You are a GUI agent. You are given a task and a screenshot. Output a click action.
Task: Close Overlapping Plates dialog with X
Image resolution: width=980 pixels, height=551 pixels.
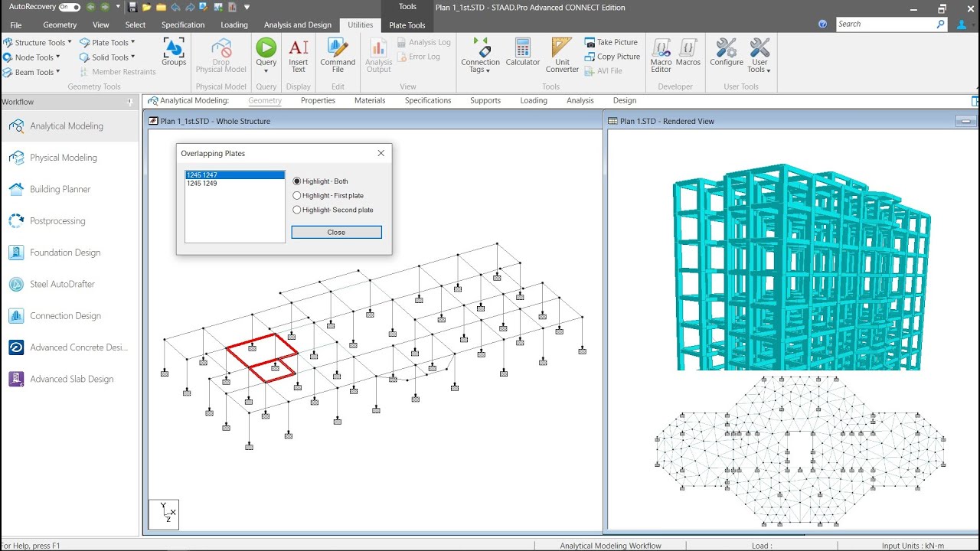click(x=381, y=153)
